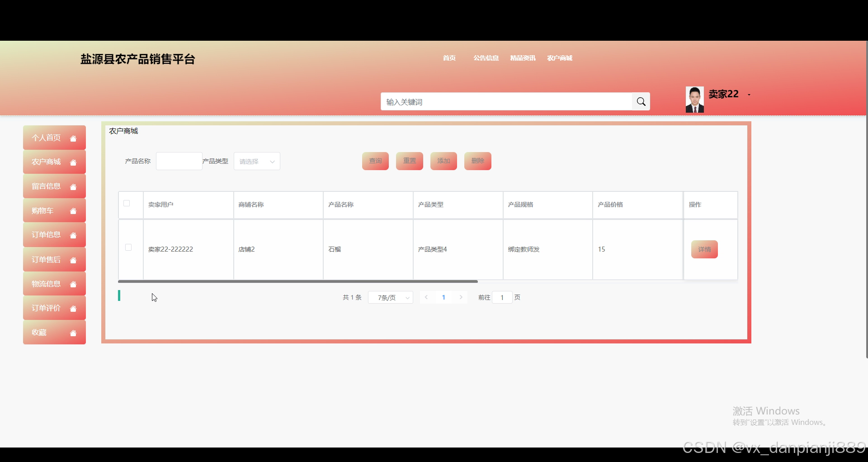Click the 产品名称 filter input field
This screenshot has width=868, height=462.
[179, 161]
